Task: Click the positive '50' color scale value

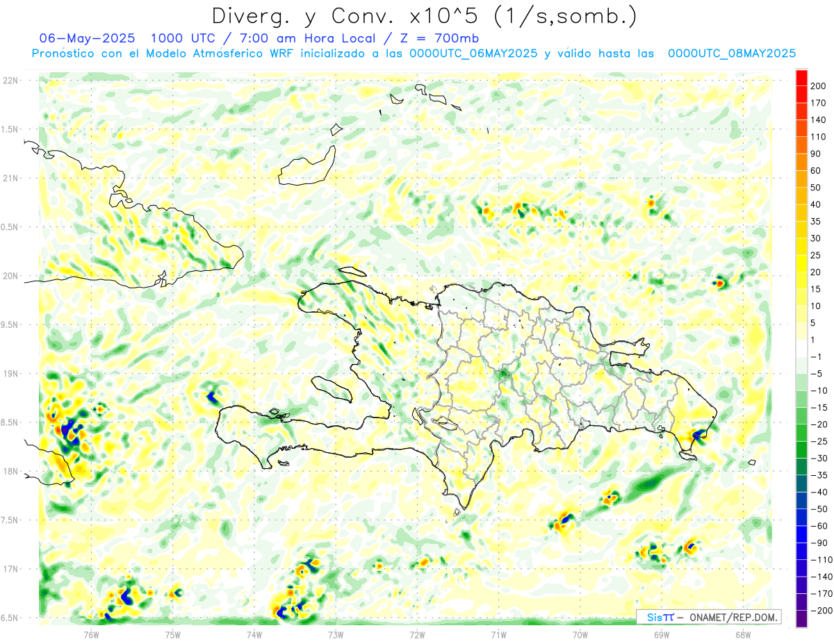Action: (817, 188)
